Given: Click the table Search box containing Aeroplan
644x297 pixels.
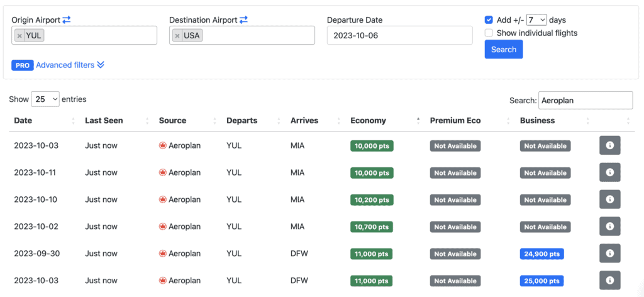Looking at the screenshot, I should (x=585, y=100).
